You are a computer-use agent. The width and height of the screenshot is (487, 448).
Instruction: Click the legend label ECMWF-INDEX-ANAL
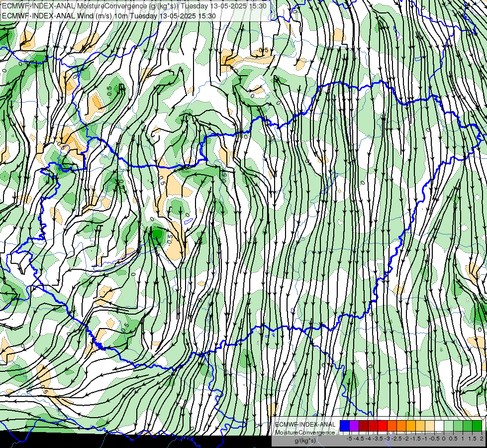tap(305, 425)
